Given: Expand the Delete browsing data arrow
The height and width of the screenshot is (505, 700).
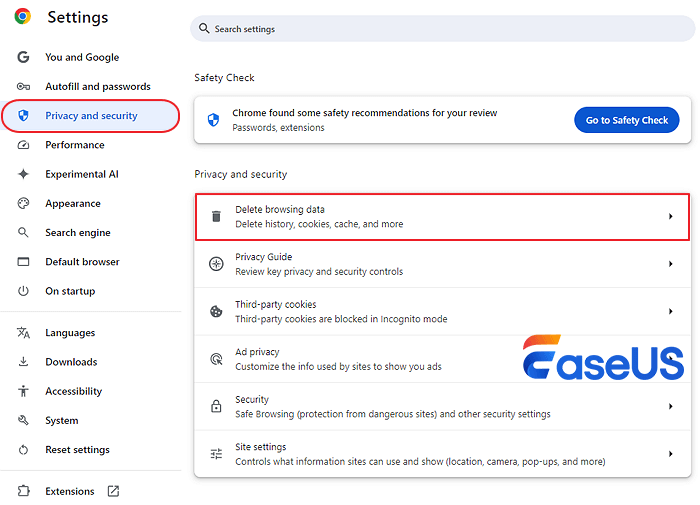Looking at the screenshot, I should click(670, 217).
